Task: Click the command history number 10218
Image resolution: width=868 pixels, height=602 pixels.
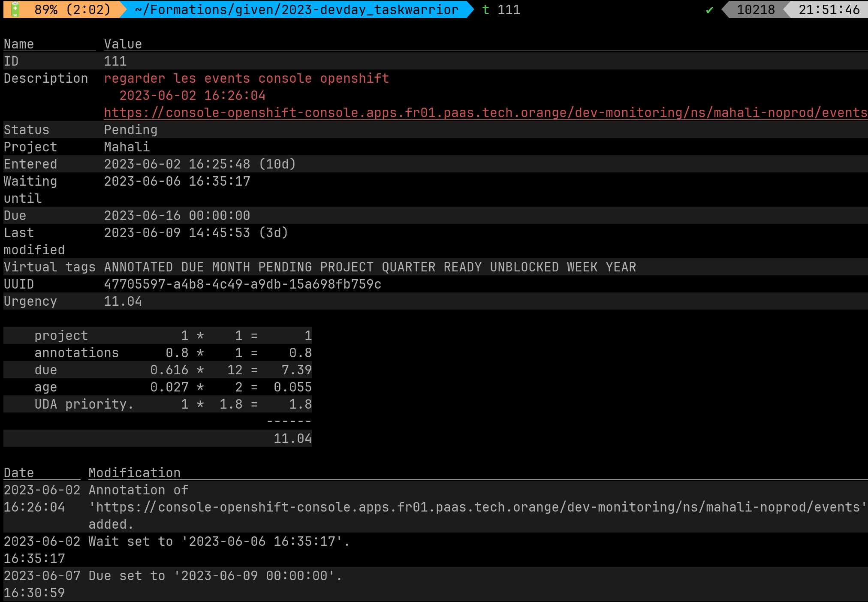Action: coord(755,9)
